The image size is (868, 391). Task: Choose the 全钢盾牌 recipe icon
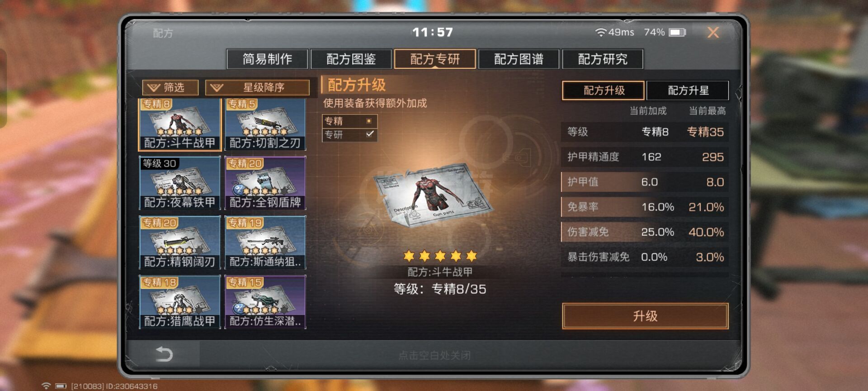coord(265,183)
